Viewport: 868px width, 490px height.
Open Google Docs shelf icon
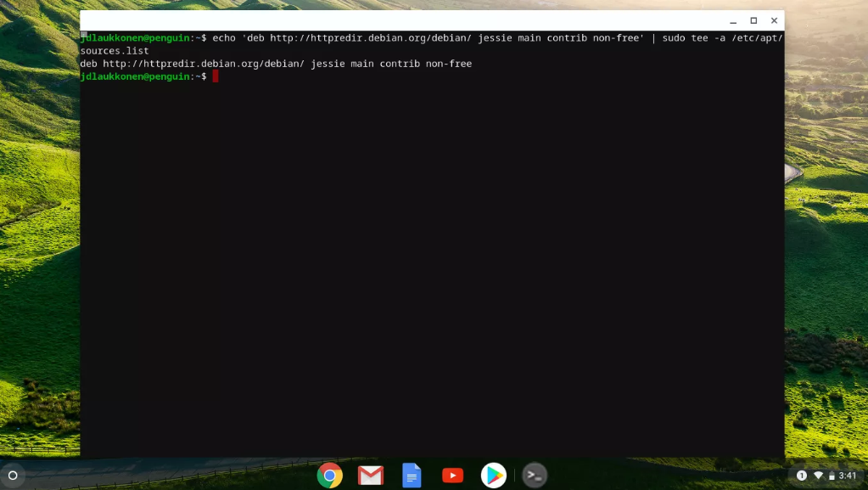pos(412,476)
